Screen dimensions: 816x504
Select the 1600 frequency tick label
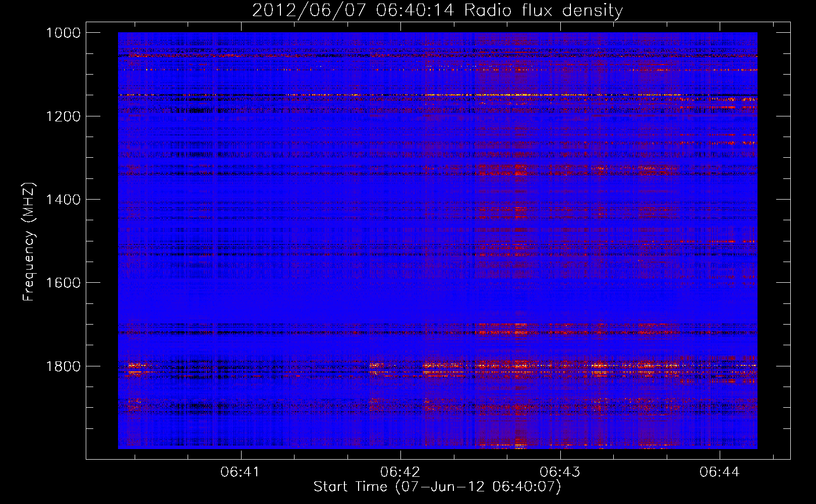click(x=63, y=283)
